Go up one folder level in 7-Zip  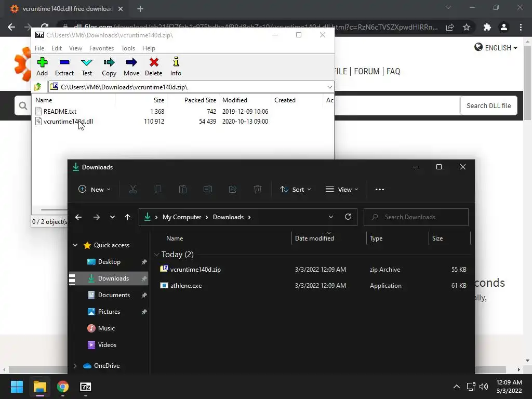coord(38,87)
